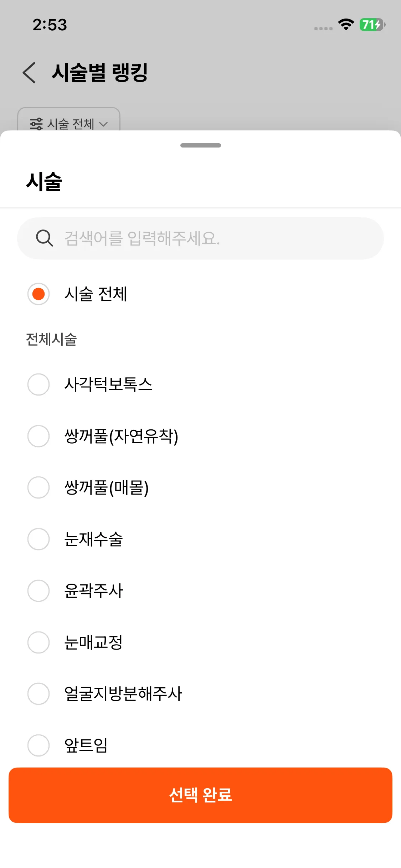Image resolution: width=401 pixels, height=868 pixels.
Task: Select the 얼굴지방분해주사 radio option
Action: [x=38, y=694]
